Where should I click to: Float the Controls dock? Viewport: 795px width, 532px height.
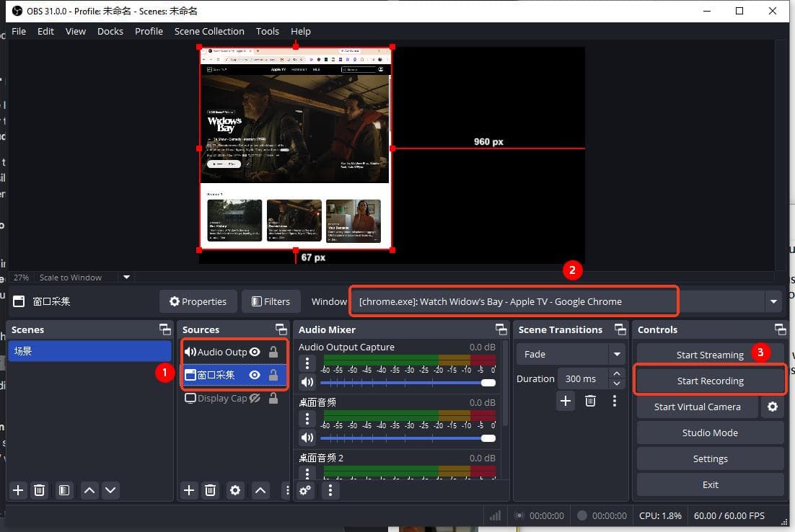pos(781,329)
